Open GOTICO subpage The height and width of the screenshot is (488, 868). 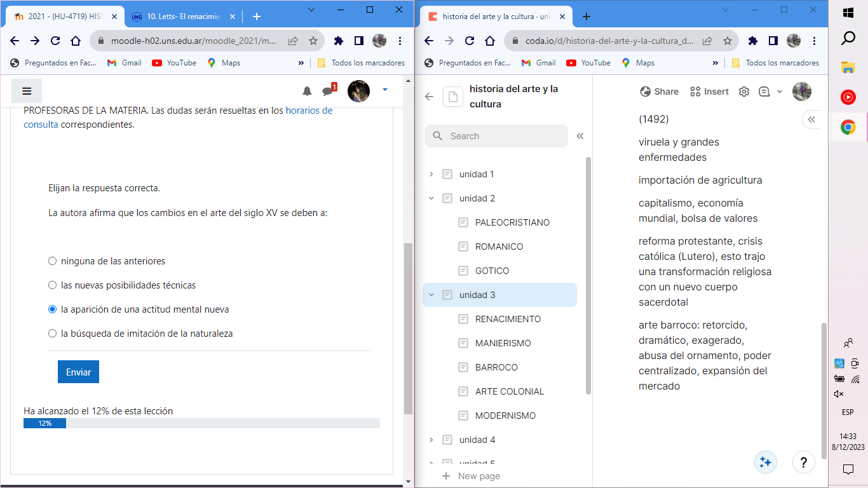(492, 271)
